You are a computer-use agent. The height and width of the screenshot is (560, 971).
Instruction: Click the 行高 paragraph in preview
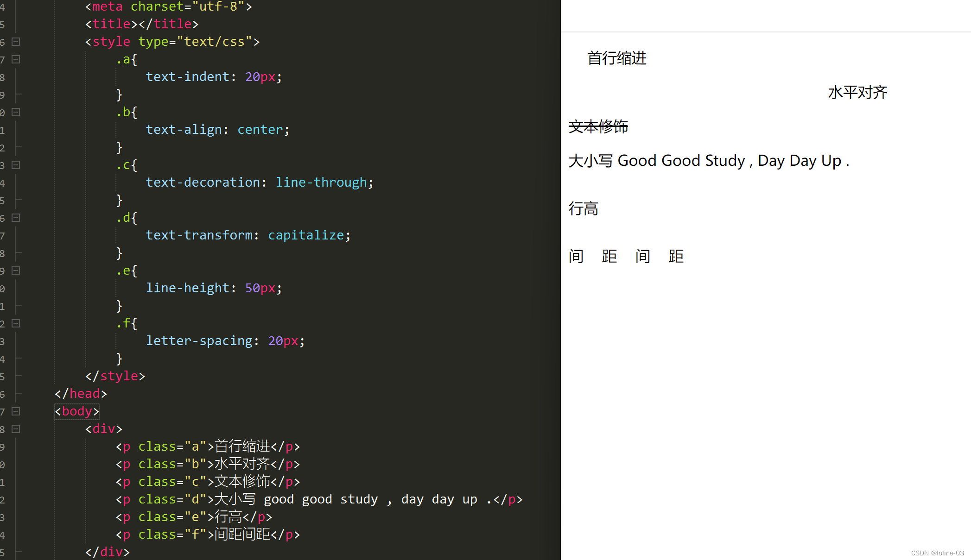[584, 209]
